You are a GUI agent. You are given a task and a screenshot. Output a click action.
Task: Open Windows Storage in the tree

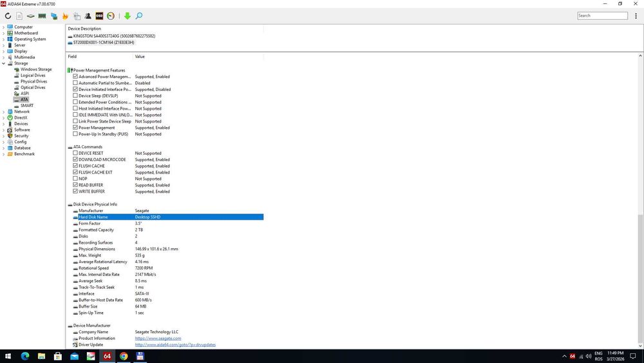[36, 70]
